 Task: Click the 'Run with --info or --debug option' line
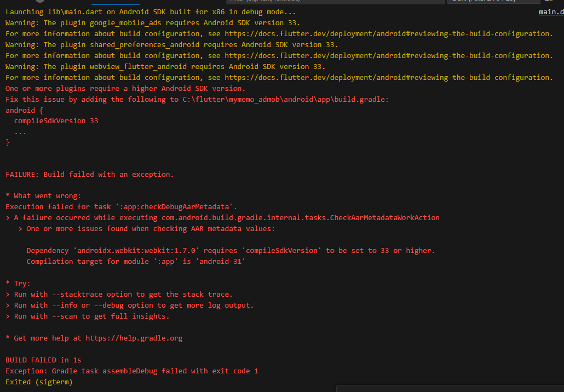[129, 305]
